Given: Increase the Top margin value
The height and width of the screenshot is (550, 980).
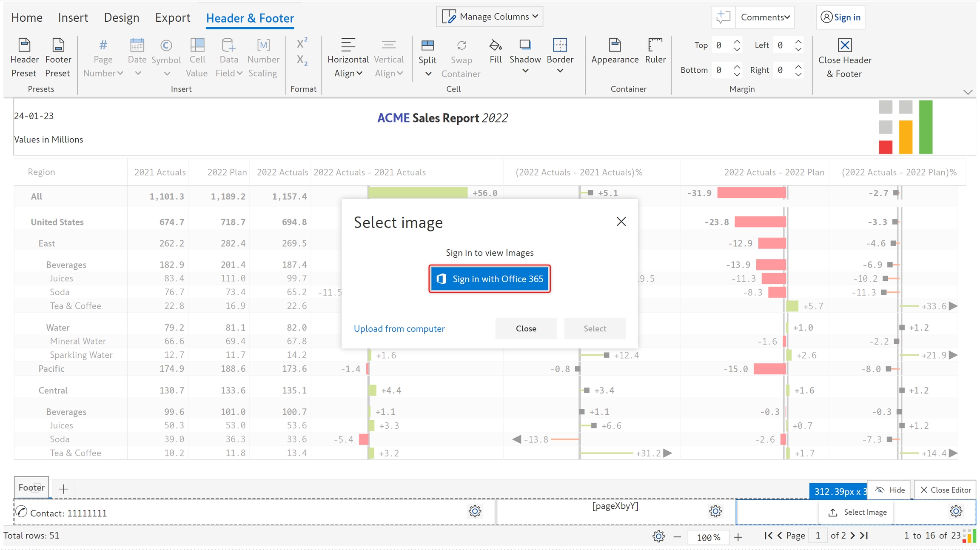Looking at the screenshot, I should point(737,42).
